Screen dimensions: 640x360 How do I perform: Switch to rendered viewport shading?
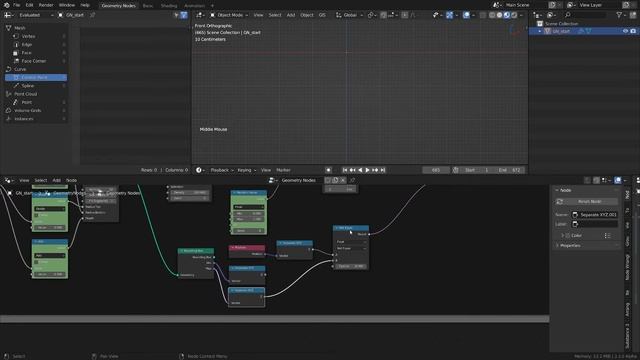pos(514,15)
